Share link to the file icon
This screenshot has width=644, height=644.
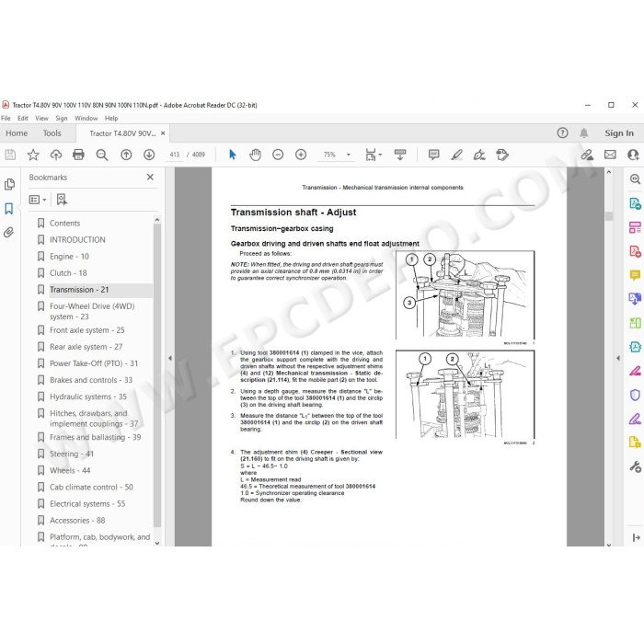point(587,155)
